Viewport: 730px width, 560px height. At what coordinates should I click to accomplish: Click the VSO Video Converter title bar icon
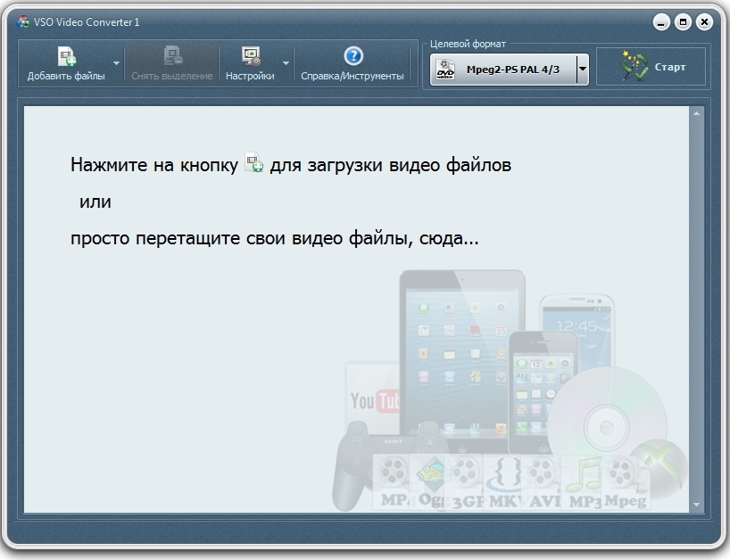pos(24,22)
